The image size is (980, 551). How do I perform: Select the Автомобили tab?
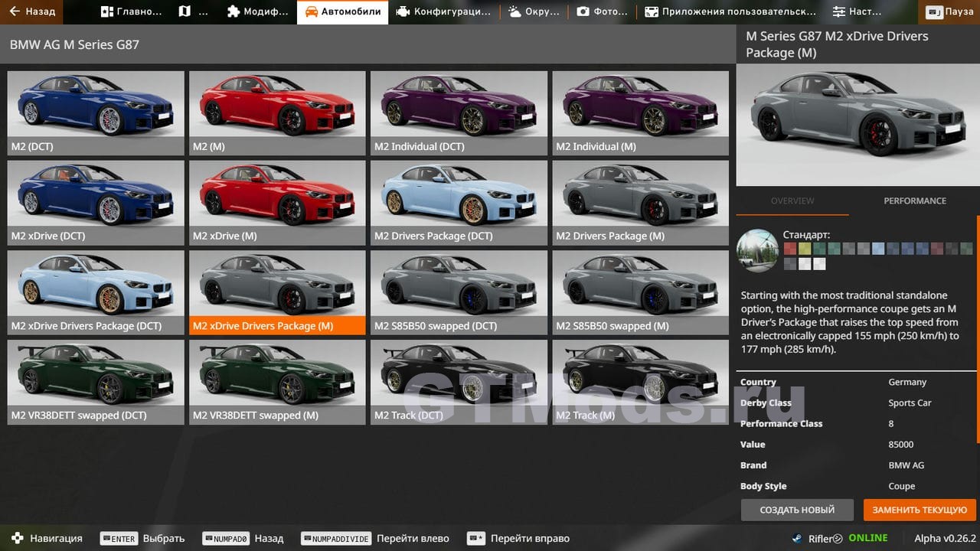342,11
